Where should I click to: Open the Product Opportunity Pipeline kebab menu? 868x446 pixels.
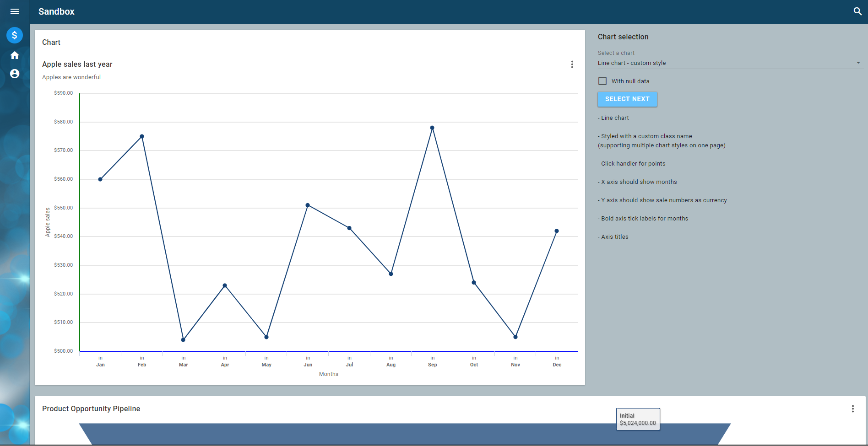(852, 408)
